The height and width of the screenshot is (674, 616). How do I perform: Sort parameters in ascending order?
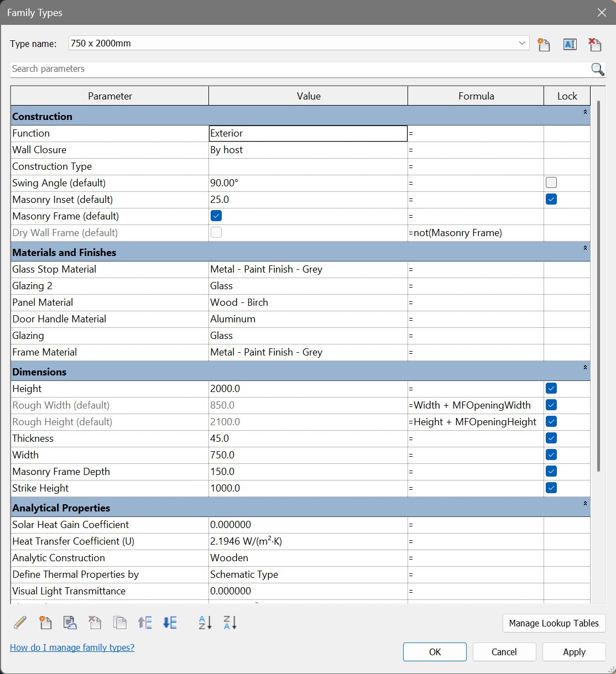coord(205,623)
